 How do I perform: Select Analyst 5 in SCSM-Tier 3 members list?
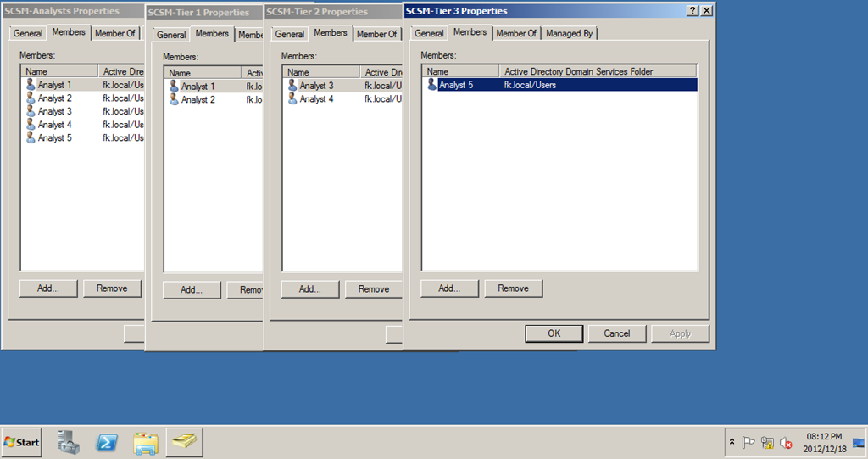[x=455, y=85]
